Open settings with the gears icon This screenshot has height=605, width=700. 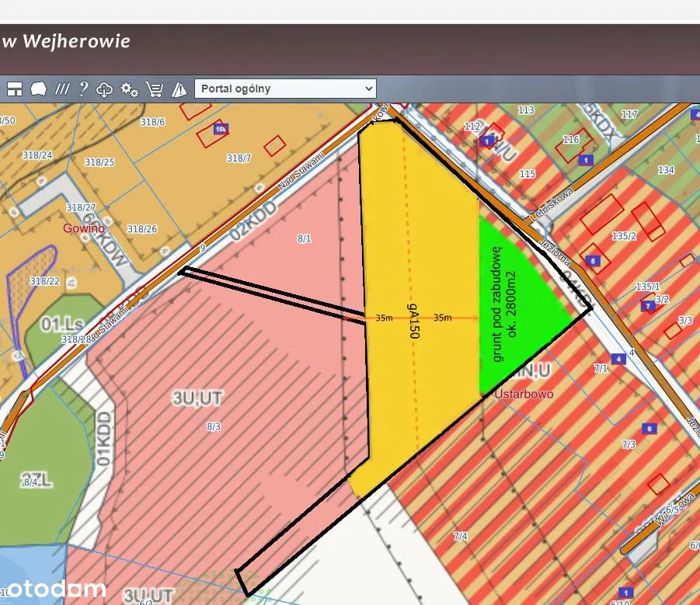pyautogui.click(x=130, y=89)
